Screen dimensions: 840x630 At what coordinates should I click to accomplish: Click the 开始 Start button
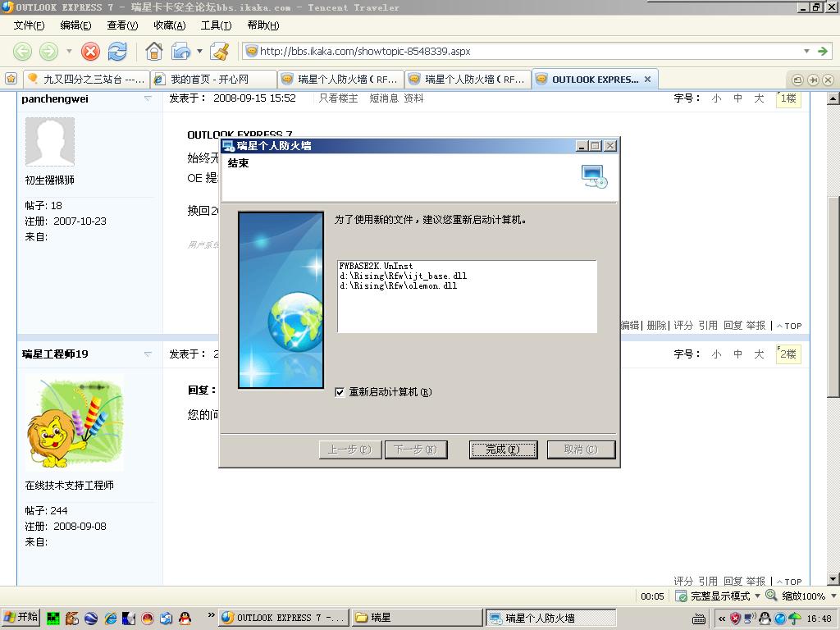tap(21, 618)
